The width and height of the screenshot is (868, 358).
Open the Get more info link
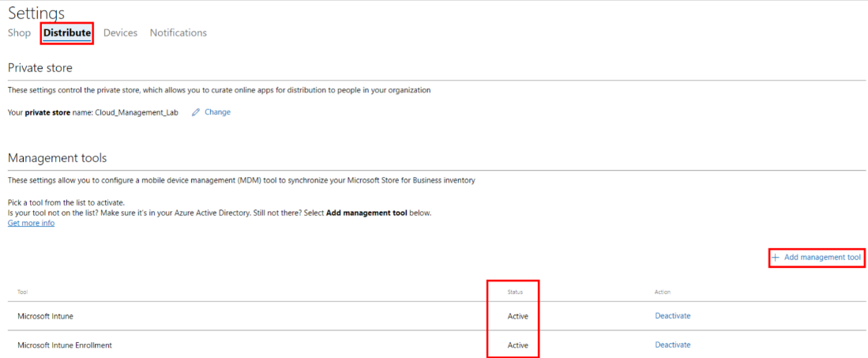(31, 223)
